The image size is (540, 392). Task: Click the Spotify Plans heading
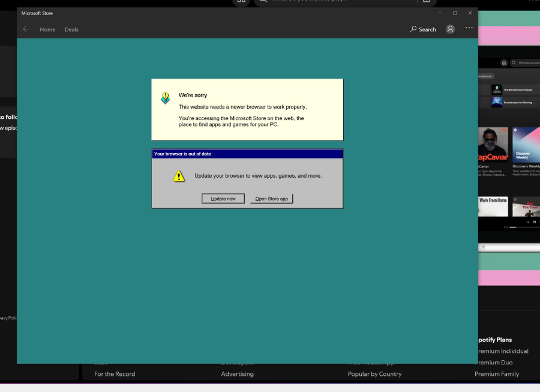pyautogui.click(x=495, y=340)
